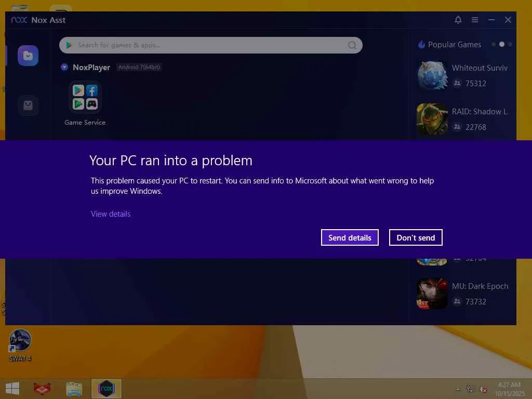This screenshot has width=532, height=399.
Task: Open RAID: Shadow Legends thumbnail
Action: click(x=432, y=119)
